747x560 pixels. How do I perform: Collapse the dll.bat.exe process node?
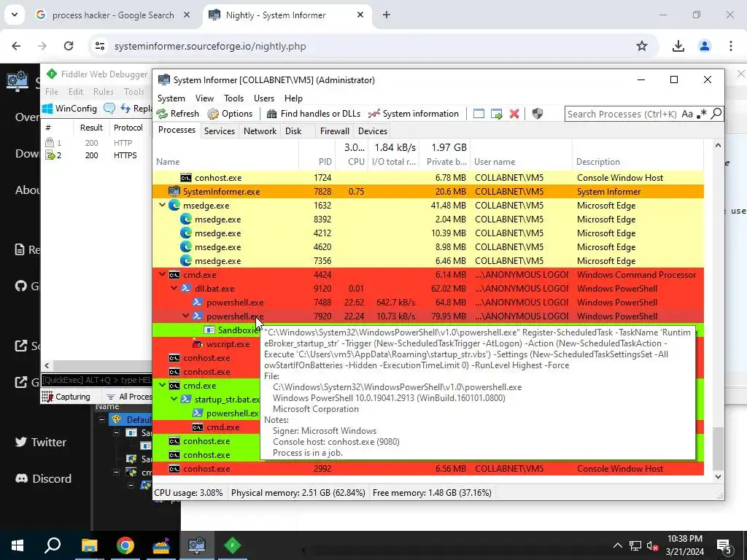pos(174,289)
